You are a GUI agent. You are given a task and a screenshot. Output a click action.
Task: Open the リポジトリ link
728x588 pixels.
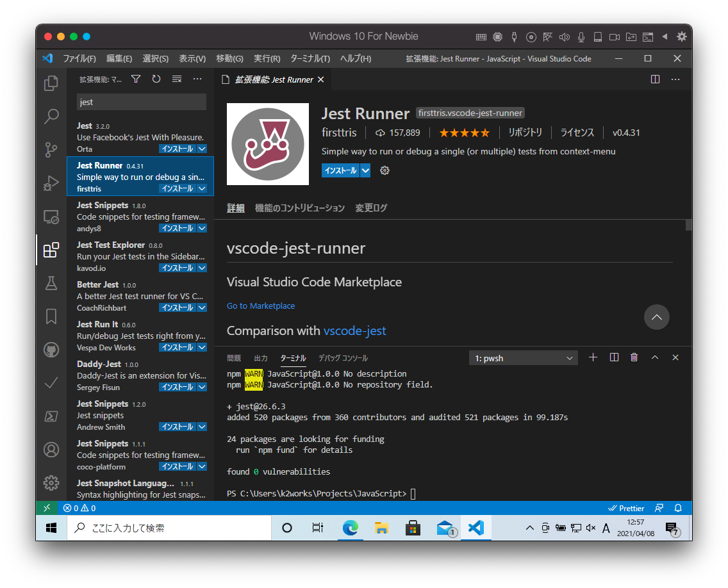[525, 133]
